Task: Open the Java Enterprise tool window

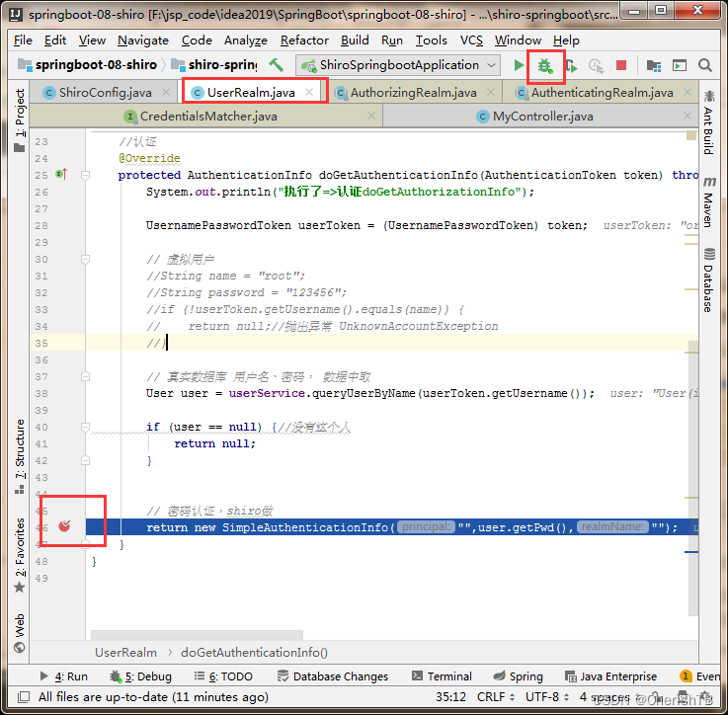Action: click(610, 676)
